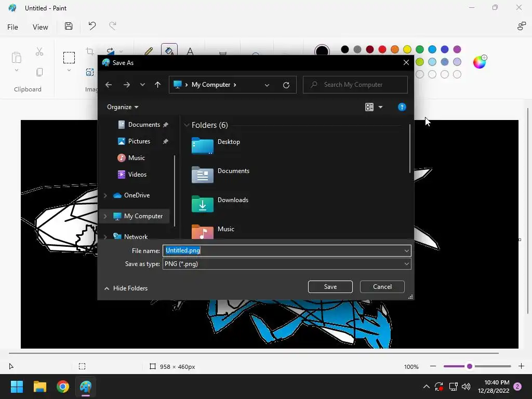The height and width of the screenshot is (399, 532).
Task: Click the Save icon in Paint's title toolbar
Action: coord(69,26)
